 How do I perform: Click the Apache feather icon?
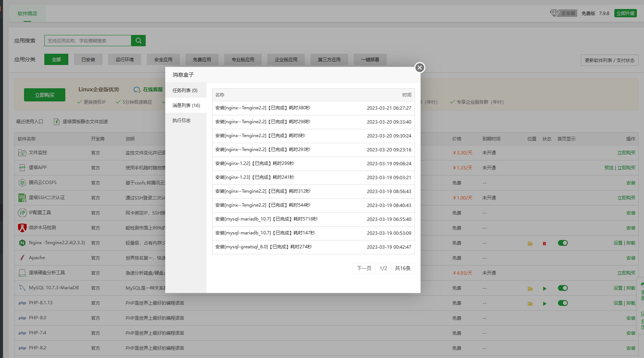coord(22,258)
